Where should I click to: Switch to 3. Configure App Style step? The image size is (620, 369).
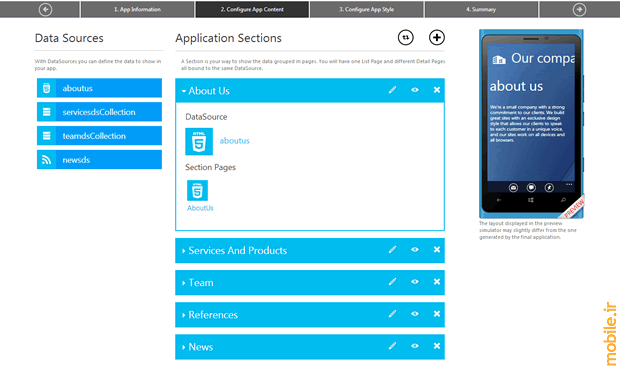pyautogui.click(x=367, y=9)
